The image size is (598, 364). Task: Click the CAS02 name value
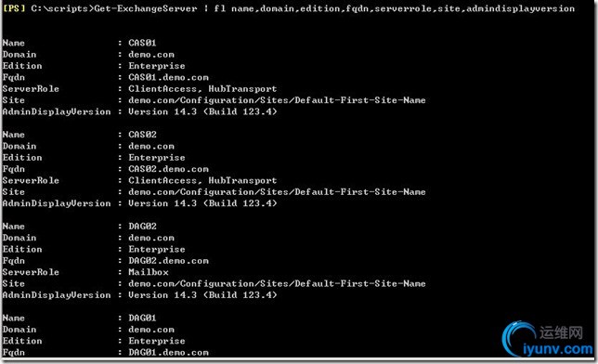tap(142, 135)
